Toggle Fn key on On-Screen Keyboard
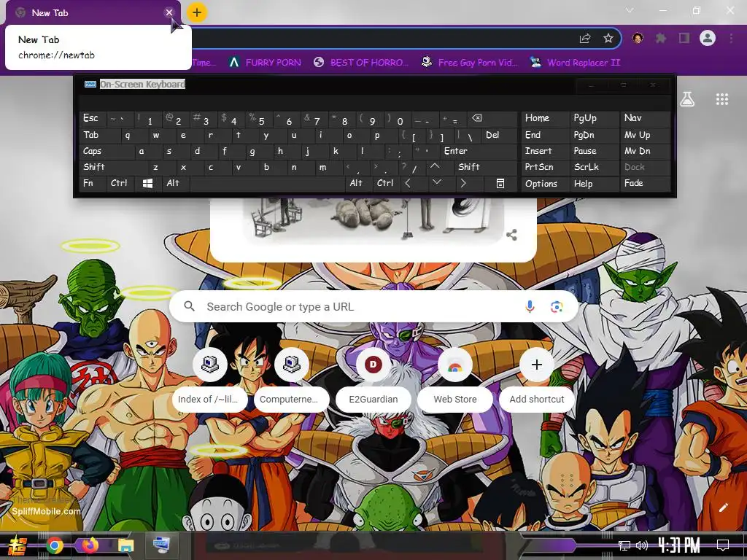Screen dimensions: 747x560 [93, 183]
